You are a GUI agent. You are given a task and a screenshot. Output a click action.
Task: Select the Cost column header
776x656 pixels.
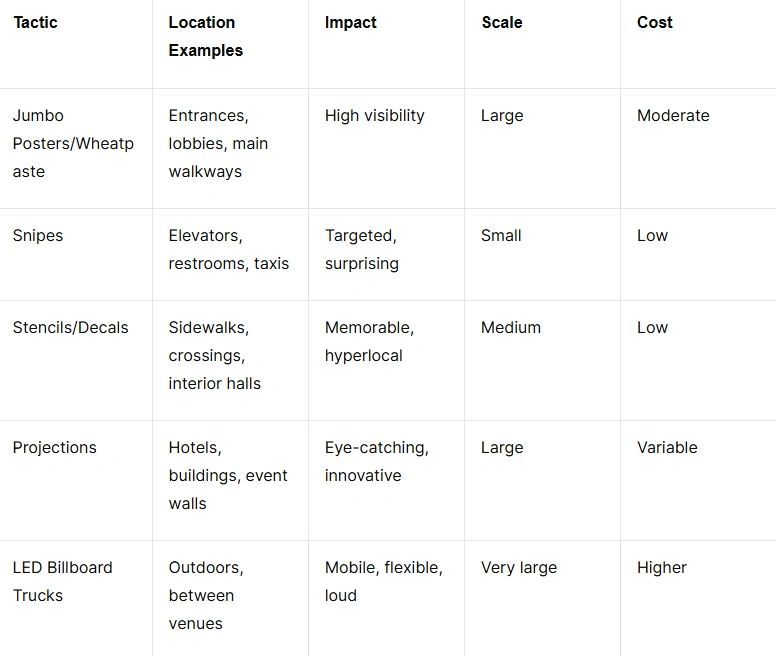pyautogui.click(x=655, y=22)
